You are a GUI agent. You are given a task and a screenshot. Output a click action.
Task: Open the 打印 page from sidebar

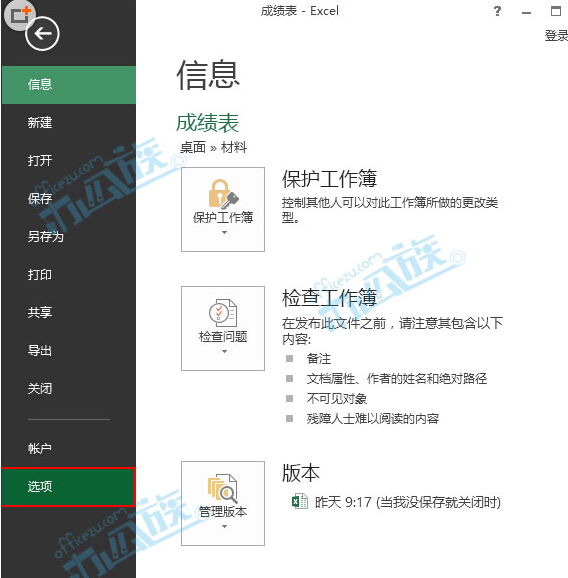click(x=69, y=275)
